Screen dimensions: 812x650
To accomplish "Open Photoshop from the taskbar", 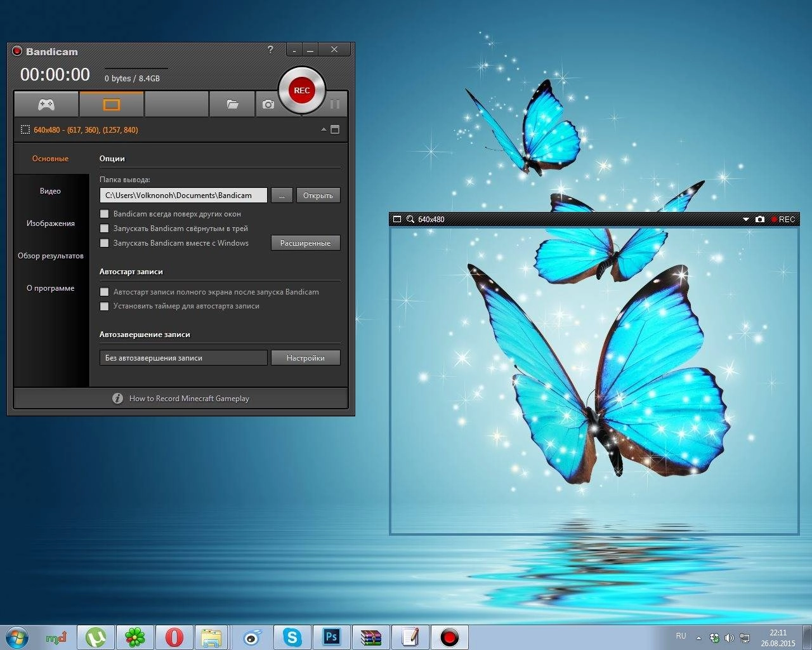I will 331,637.
